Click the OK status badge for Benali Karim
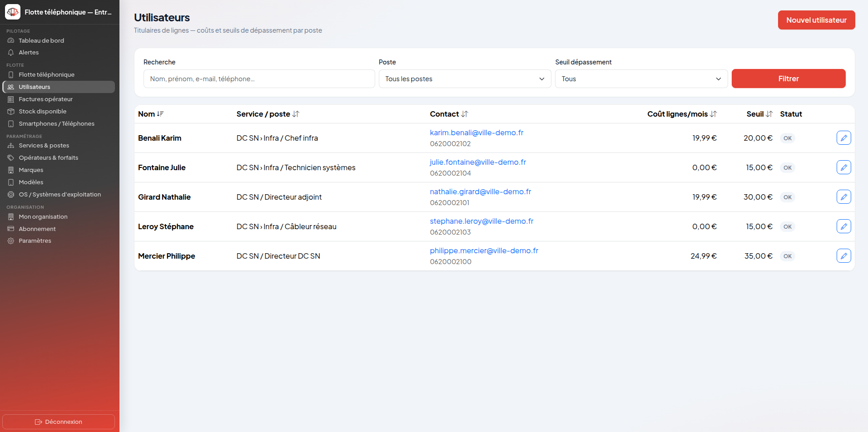The image size is (868, 432). (788, 138)
